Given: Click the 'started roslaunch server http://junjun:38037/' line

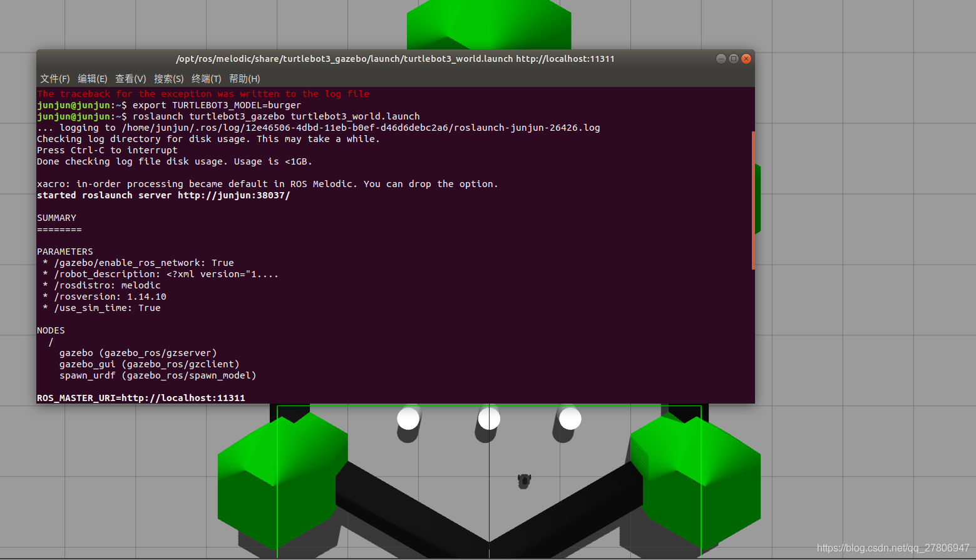Looking at the screenshot, I should click(163, 195).
